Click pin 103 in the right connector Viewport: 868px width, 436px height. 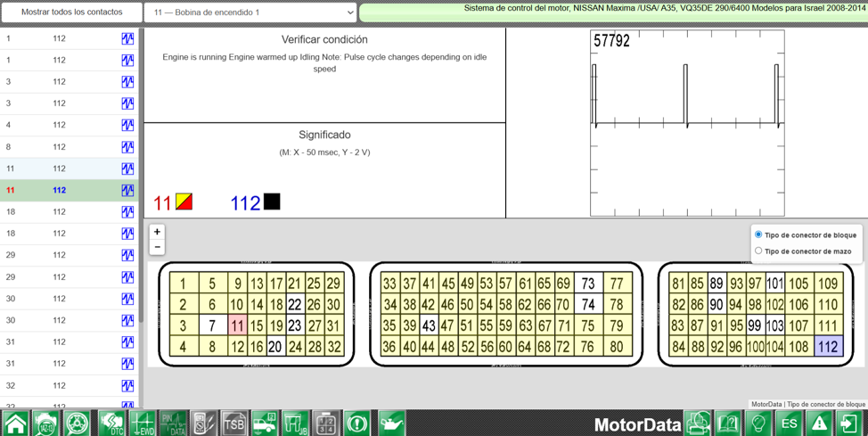[x=774, y=325]
